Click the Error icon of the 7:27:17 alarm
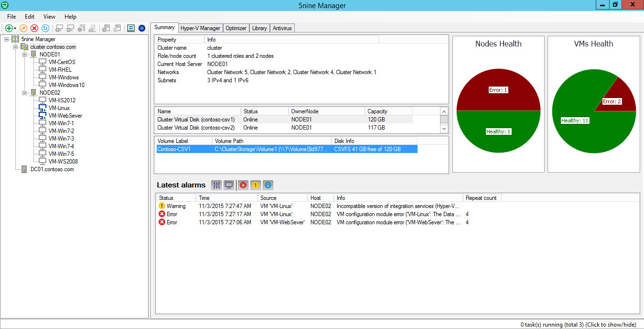644x329 pixels. (x=161, y=214)
